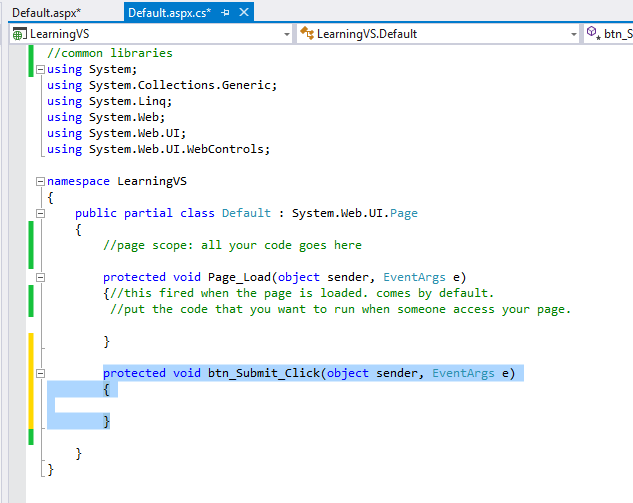The height and width of the screenshot is (503, 633).
Task: Open the LearningVS.Default class dropdown
Action: [574, 34]
